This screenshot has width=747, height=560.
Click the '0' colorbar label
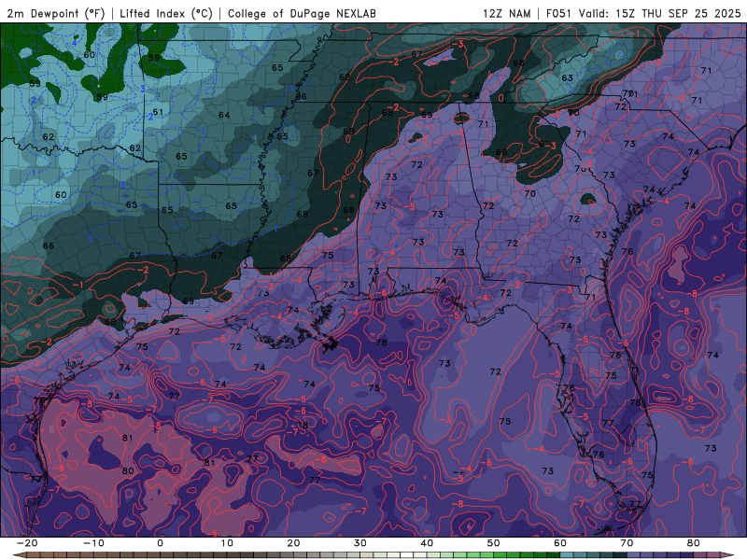pos(160,543)
